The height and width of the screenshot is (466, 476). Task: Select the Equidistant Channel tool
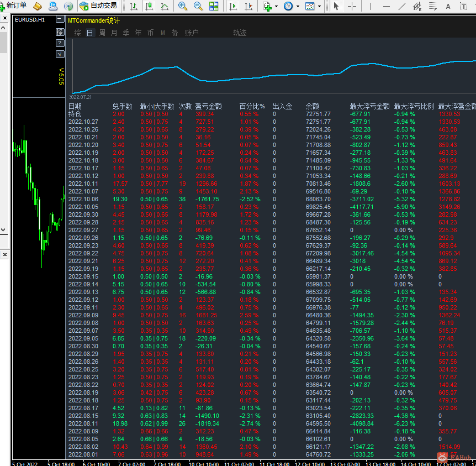tap(417, 6)
